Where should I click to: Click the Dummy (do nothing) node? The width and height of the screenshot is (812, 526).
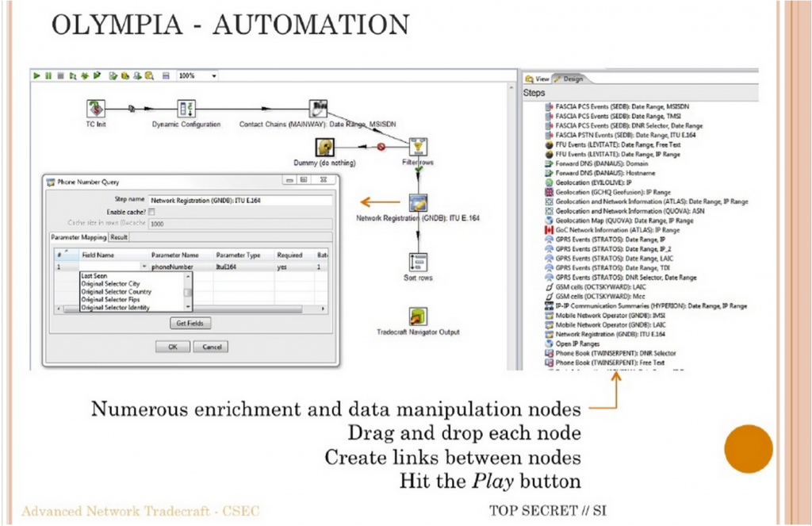(324, 148)
